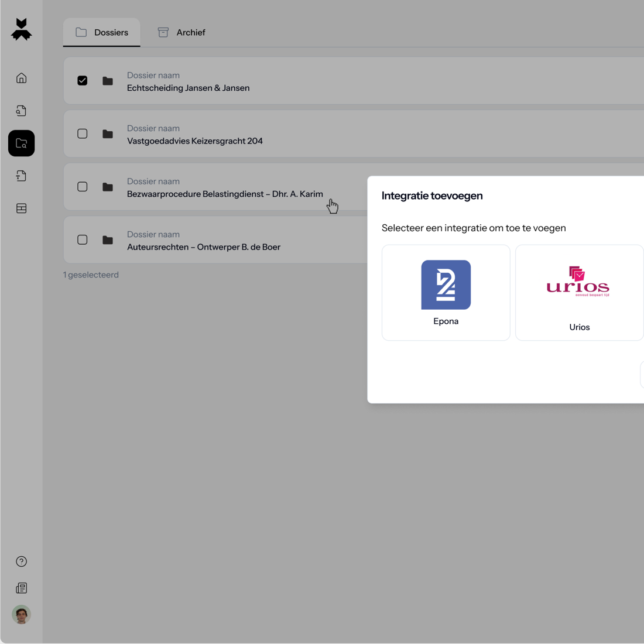
Task: Click the app logo in the sidebar
Action: tap(21, 30)
